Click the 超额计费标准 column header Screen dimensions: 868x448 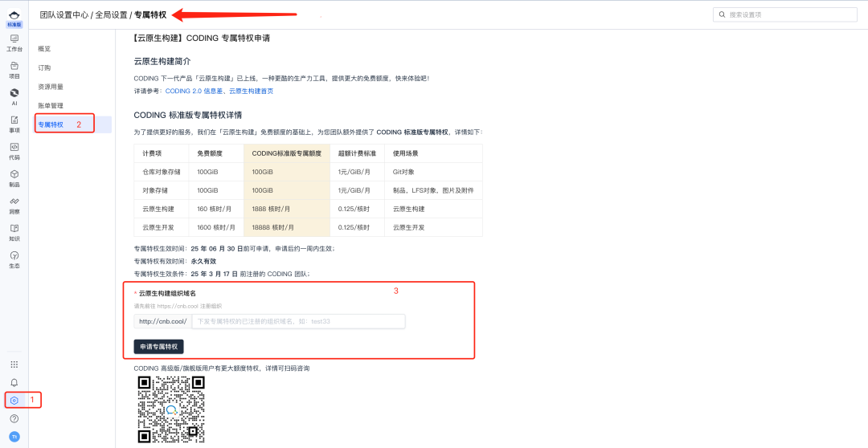point(357,153)
